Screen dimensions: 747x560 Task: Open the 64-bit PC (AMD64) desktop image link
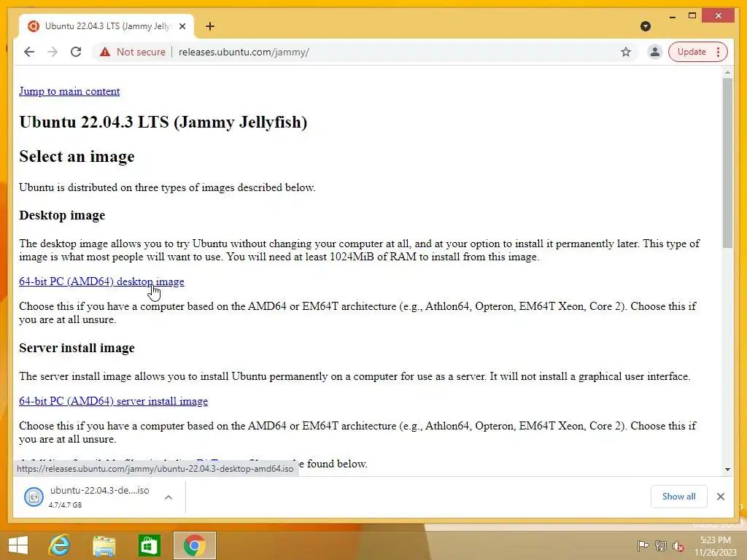[x=101, y=281]
